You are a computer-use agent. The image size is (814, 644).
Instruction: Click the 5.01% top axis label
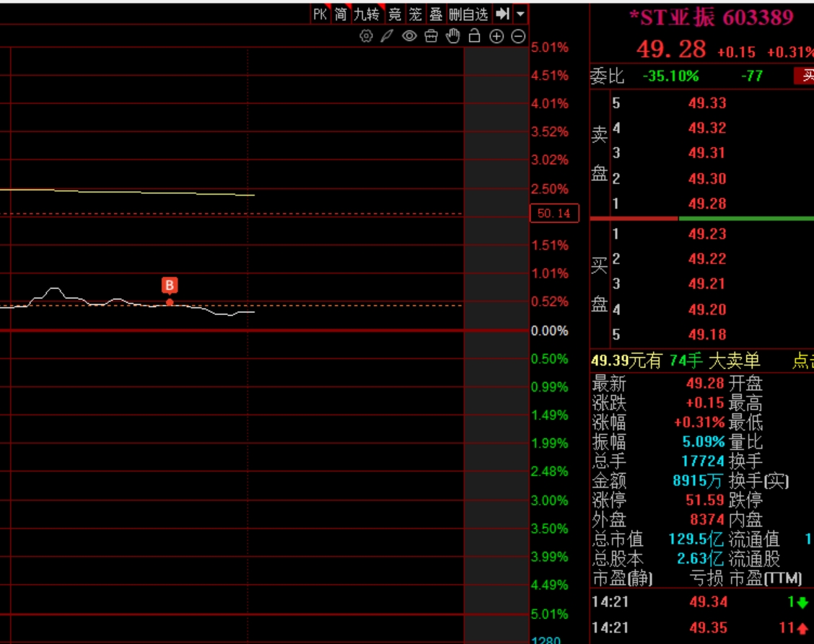click(x=549, y=48)
